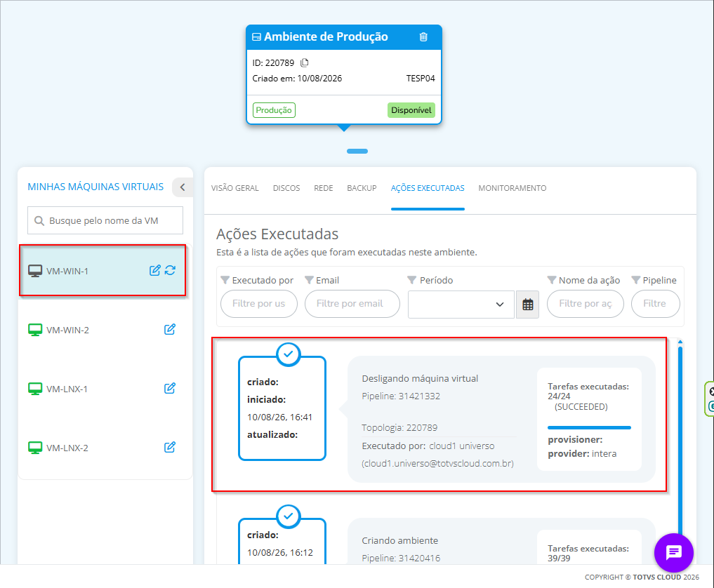Click the Desligando máquina virtual action title
This screenshot has height=588, width=714.
(420, 378)
